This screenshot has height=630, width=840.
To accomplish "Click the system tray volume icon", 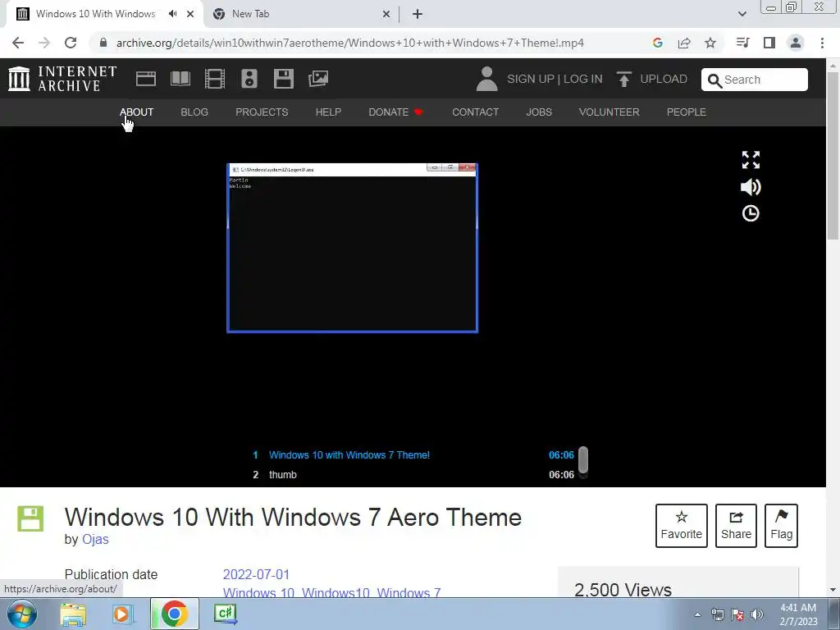I will click(757, 614).
